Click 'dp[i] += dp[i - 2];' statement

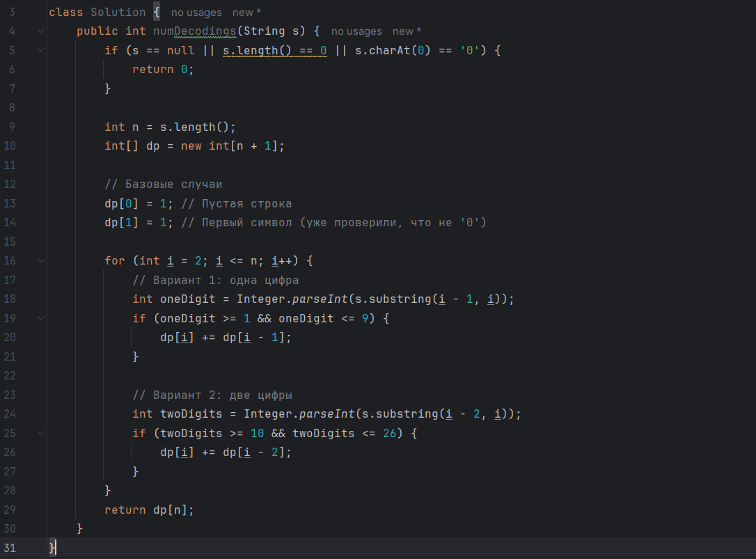click(226, 452)
